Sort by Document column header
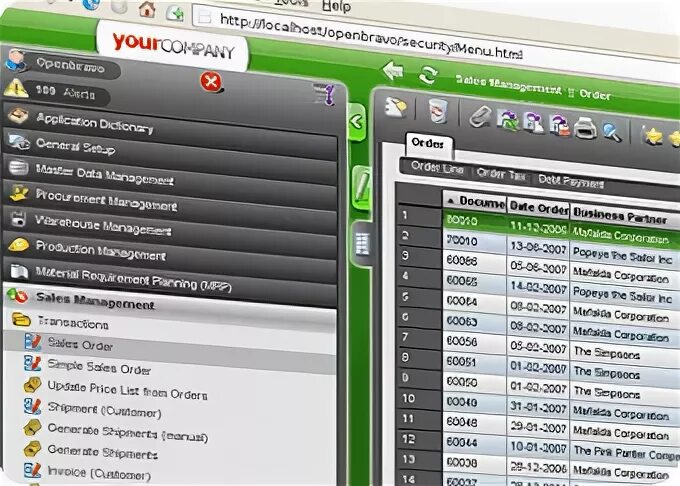Screen dimensions: 680x486 475,201
